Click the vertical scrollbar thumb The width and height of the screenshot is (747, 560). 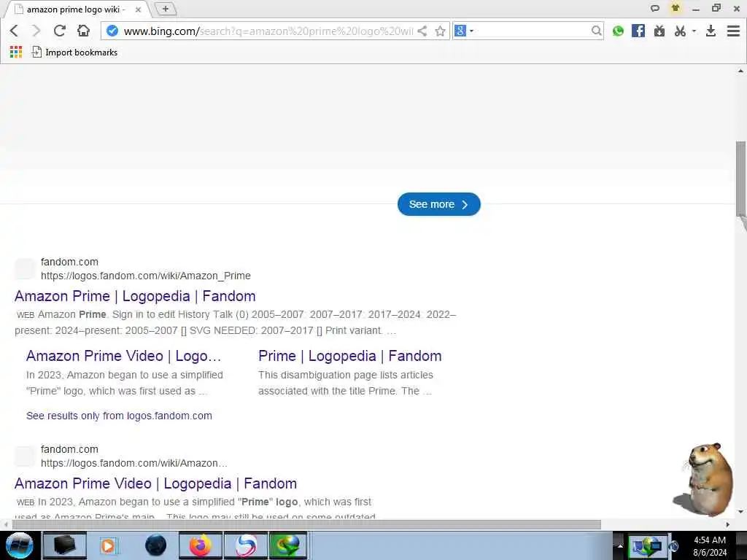coord(740,179)
